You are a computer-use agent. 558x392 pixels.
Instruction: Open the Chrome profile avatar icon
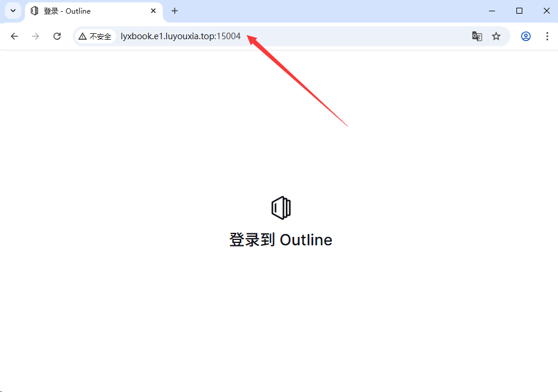(x=526, y=36)
